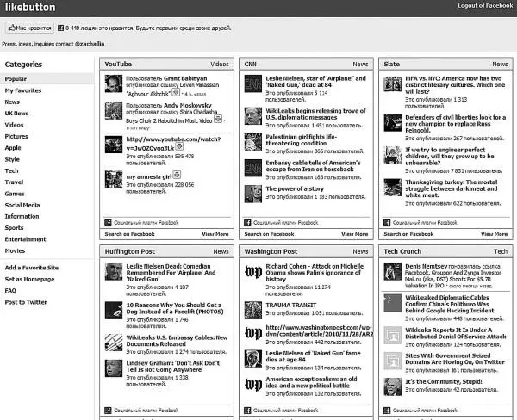Screen dimensions: 517x420
Task: Open 'Palestinian girl fights life-threatening condition' headline
Action: (302, 140)
